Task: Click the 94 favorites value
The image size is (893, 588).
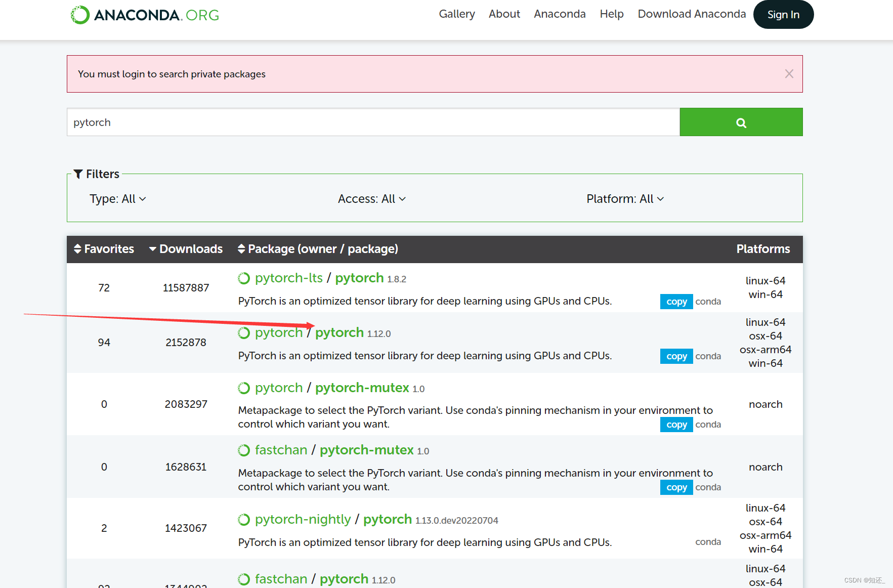Action: click(x=104, y=343)
